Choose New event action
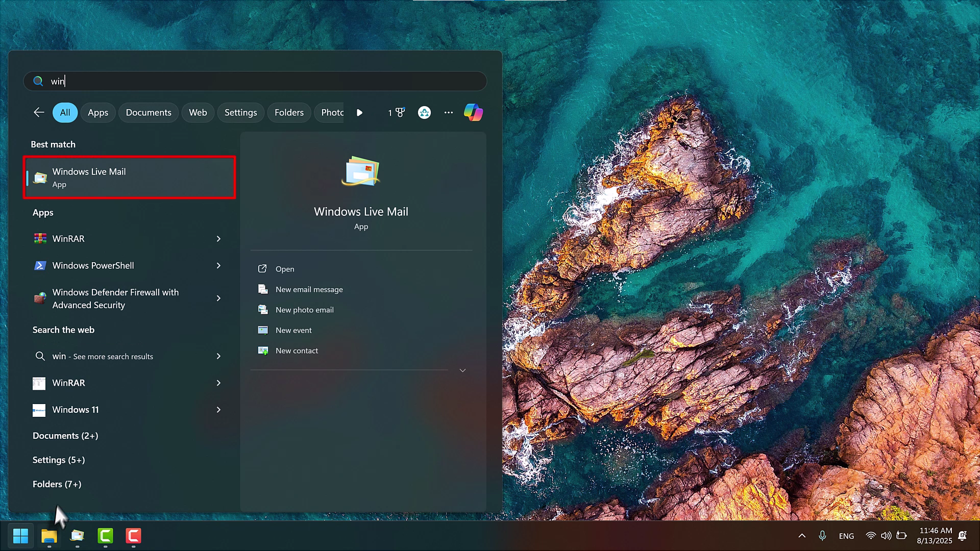 tap(293, 330)
